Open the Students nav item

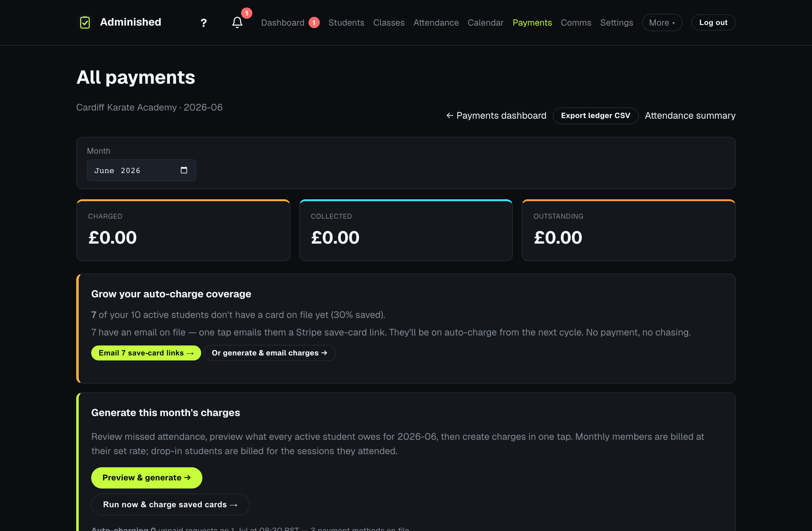tap(346, 22)
